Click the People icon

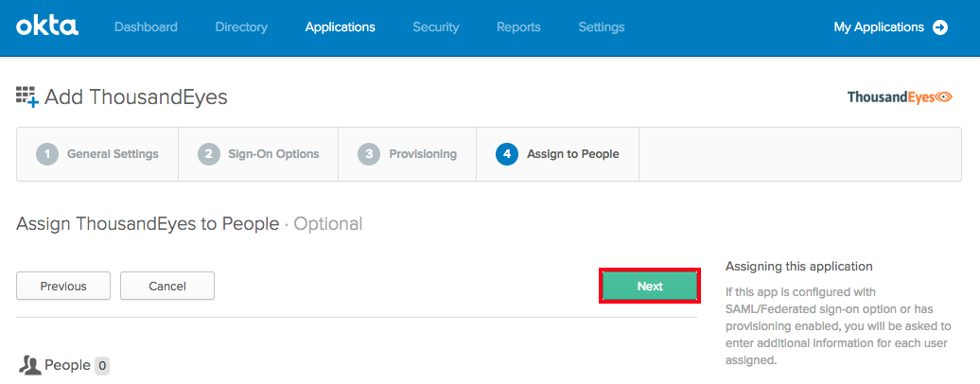pos(29,365)
